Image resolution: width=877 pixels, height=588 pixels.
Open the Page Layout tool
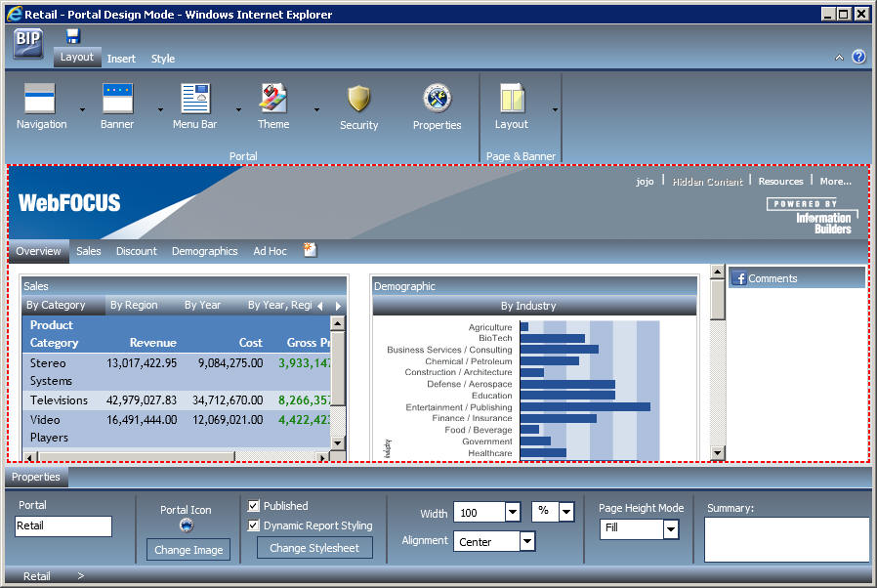[512, 106]
